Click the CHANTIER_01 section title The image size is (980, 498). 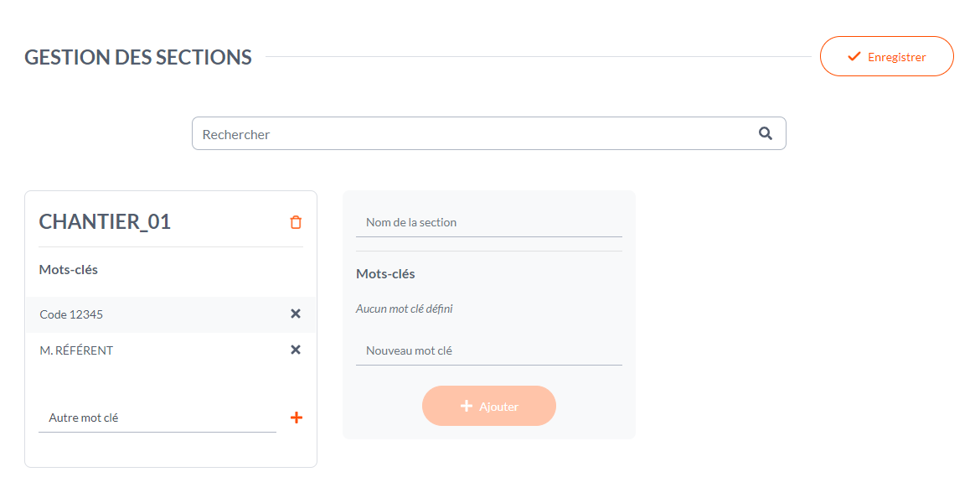(x=105, y=221)
